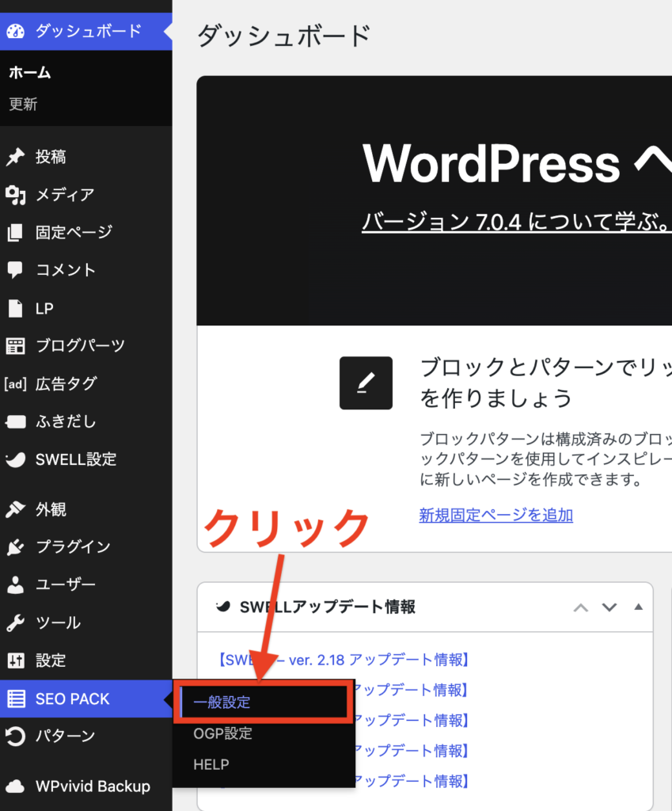Viewport: 672px width, 811px height.
Task: Click the pencil edit icon in welcome panel
Action: [x=366, y=383]
